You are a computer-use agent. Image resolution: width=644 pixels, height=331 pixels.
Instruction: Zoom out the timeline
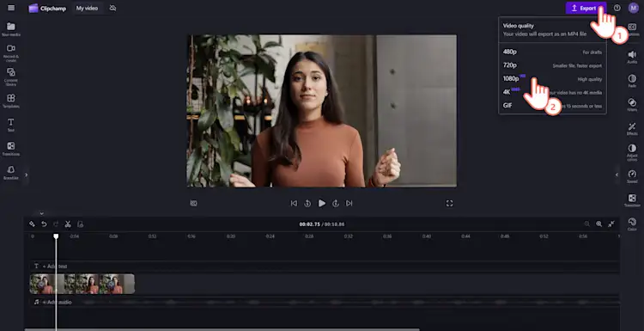tap(587, 224)
